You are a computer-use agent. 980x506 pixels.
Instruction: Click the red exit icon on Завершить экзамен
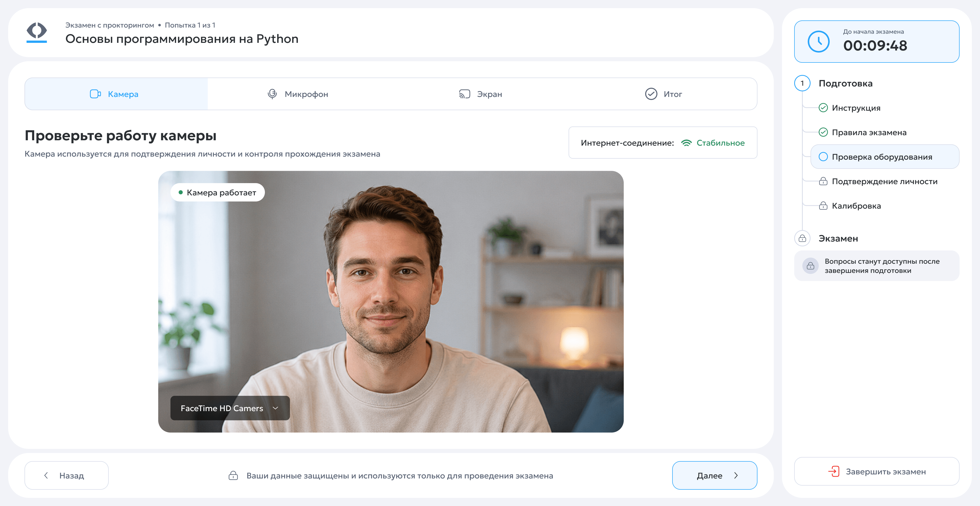pyautogui.click(x=834, y=471)
